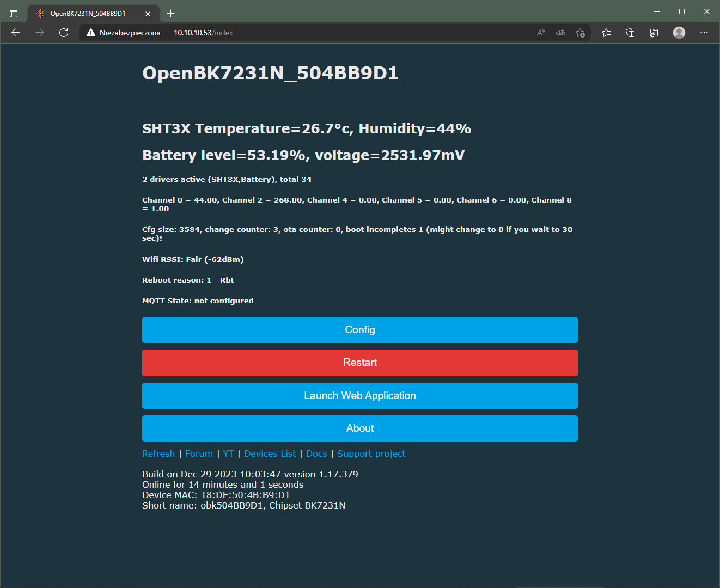Launch Web Application button
This screenshot has width=720, height=588.
(360, 396)
